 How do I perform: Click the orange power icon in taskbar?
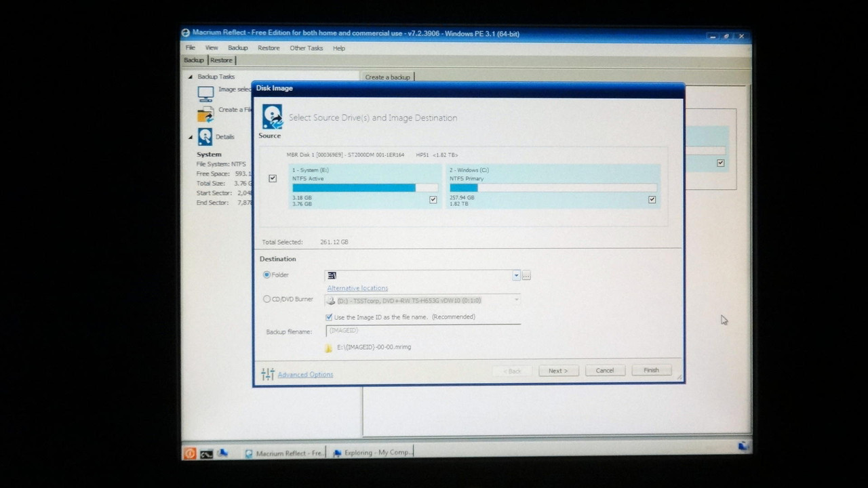190,453
